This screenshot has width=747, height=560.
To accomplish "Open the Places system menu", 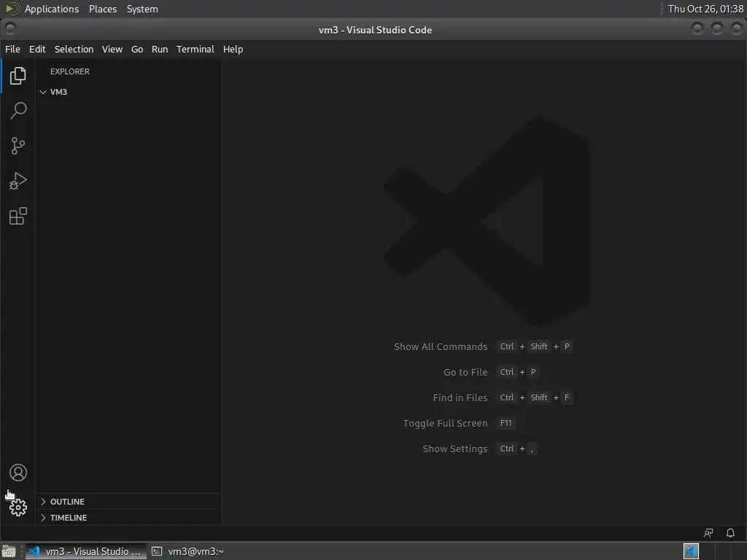I will 103,9.
